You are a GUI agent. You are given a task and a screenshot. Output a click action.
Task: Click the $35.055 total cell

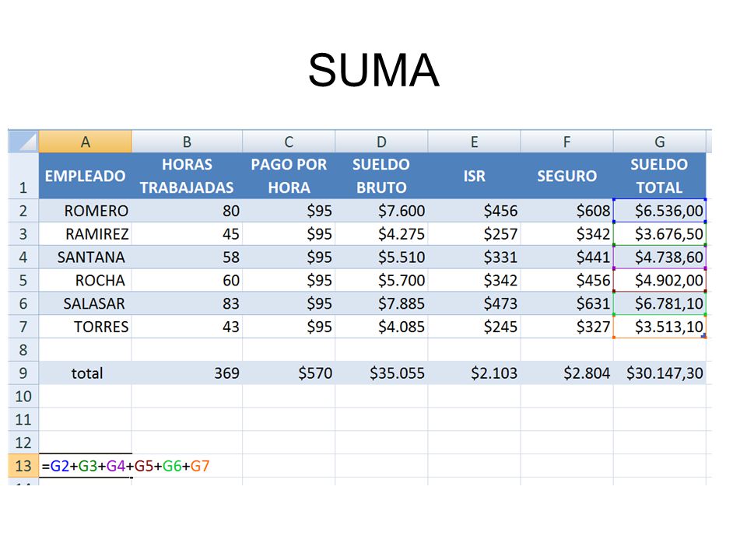[x=381, y=373]
